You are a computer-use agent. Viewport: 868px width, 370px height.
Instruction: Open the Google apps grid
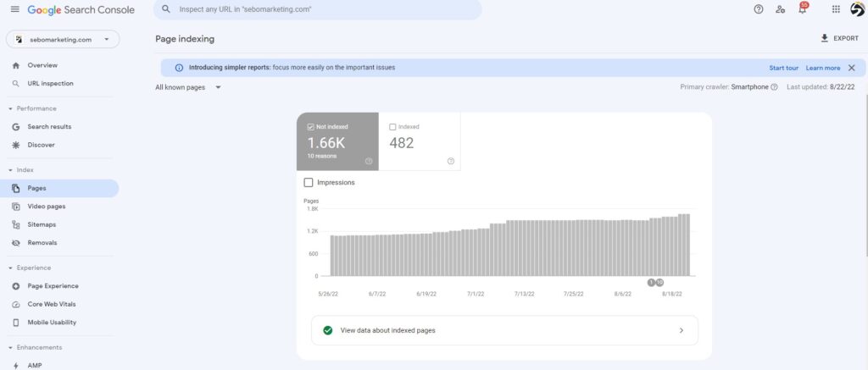click(836, 9)
